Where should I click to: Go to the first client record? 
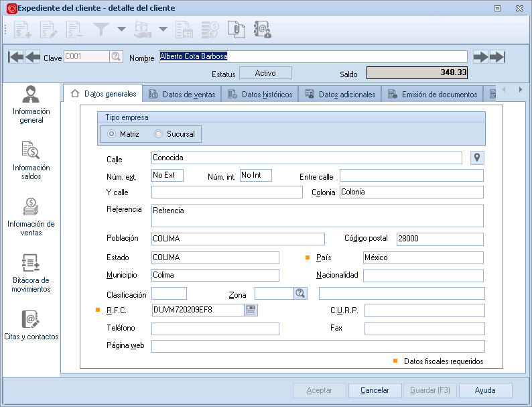point(15,57)
